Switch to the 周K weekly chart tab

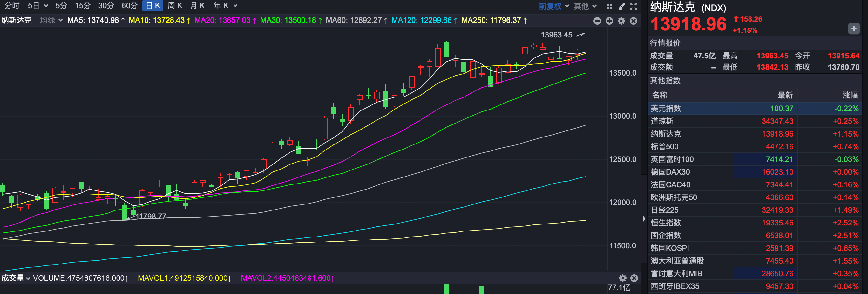[x=175, y=6]
